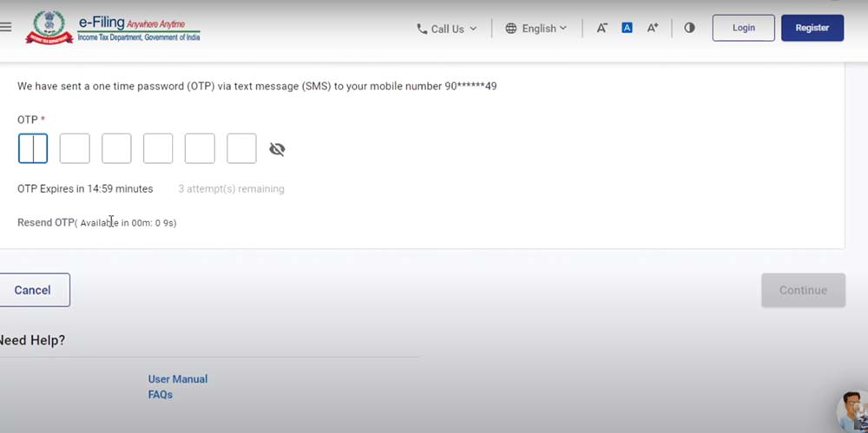Decrease font size with A- icon

click(602, 28)
